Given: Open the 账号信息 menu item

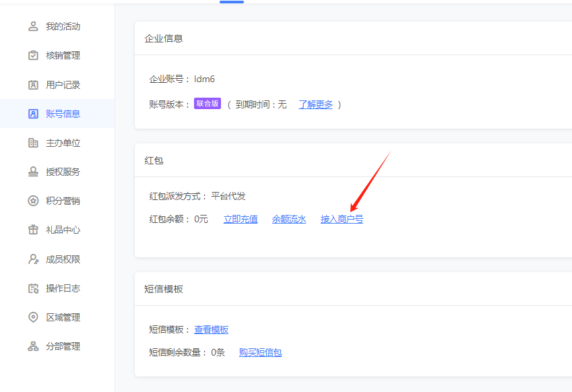Looking at the screenshot, I should click(63, 114).
